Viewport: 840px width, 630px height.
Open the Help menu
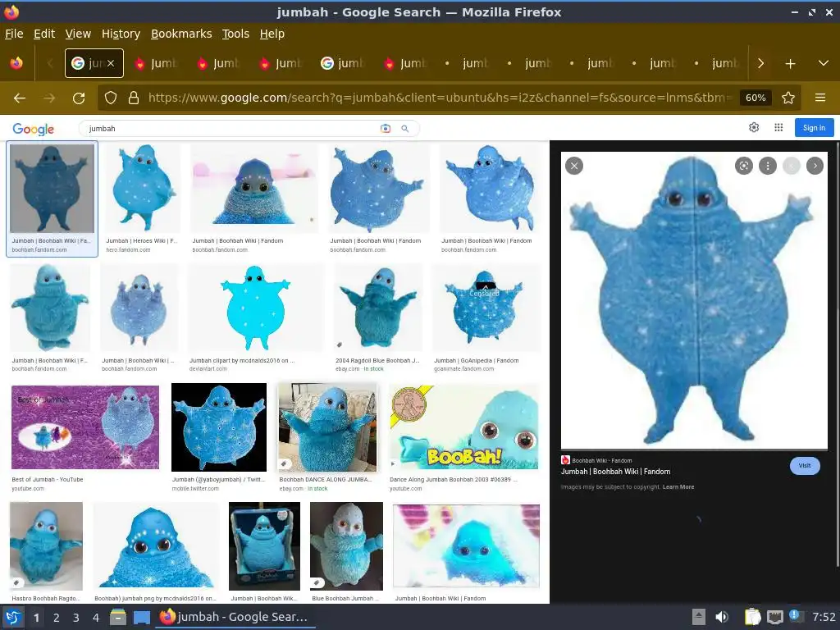pyautogui.click(x=272, y=34)
